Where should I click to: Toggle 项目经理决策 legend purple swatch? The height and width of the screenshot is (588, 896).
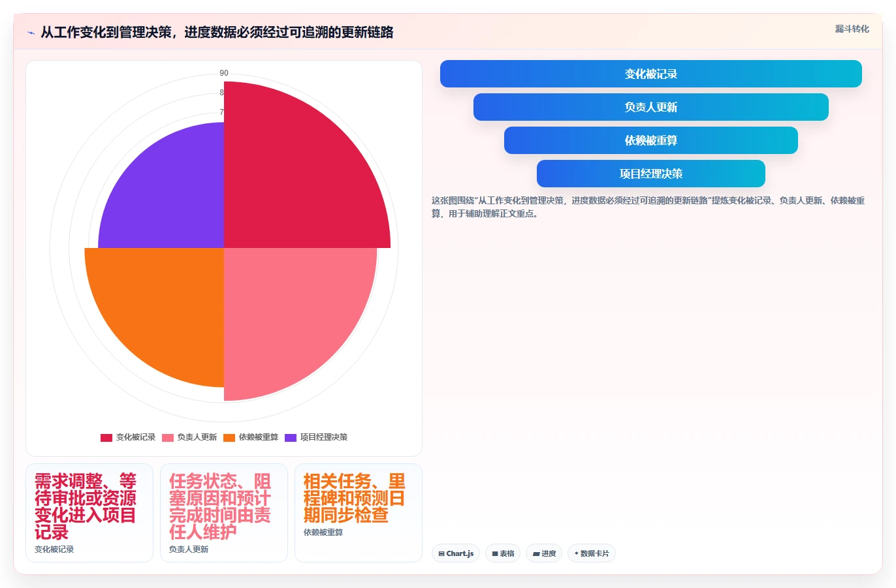[x=291, y=437]
